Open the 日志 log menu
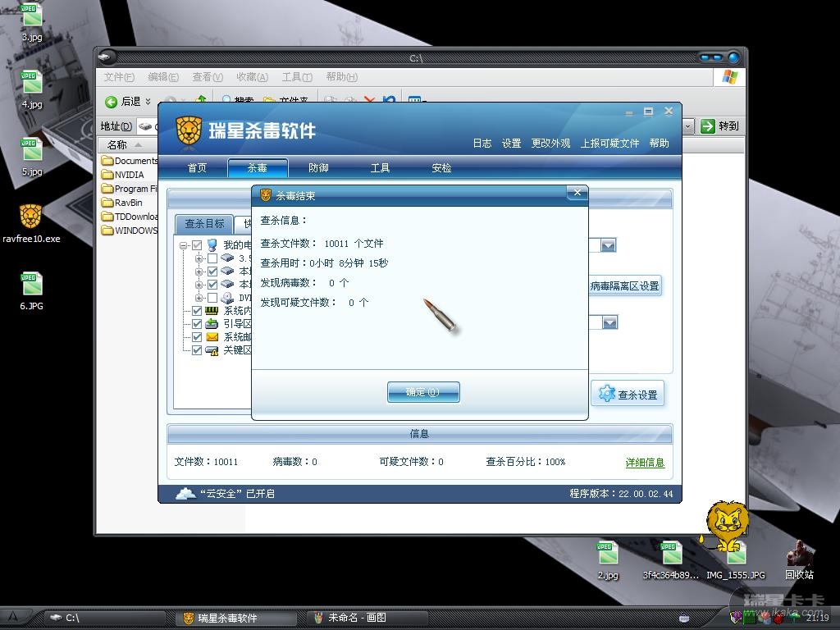 tap(482, 143)
